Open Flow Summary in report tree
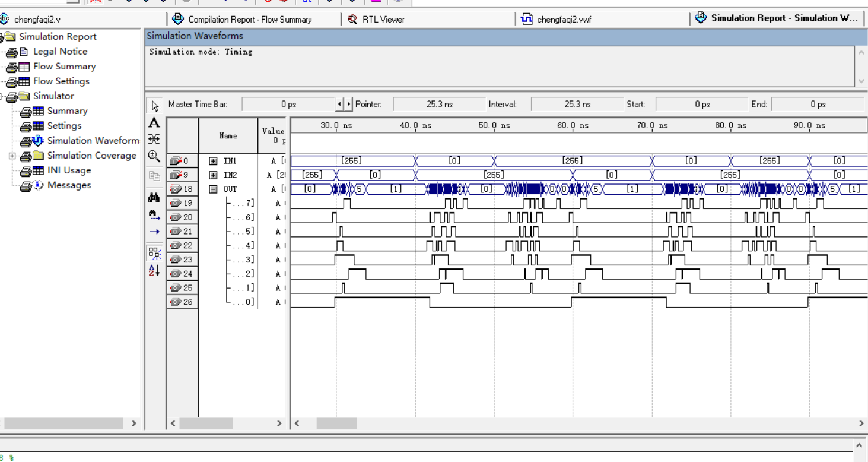 (64, 67)
